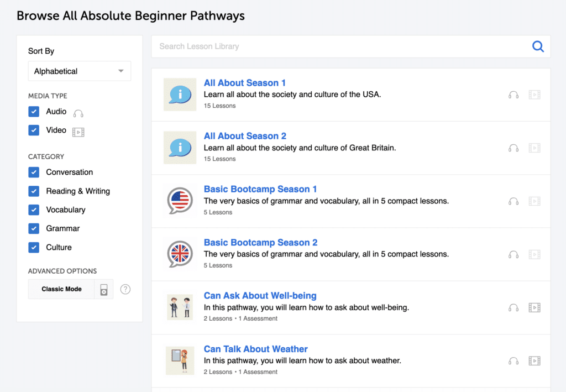Open the All About Season 1 pathway

pos(244,83)
